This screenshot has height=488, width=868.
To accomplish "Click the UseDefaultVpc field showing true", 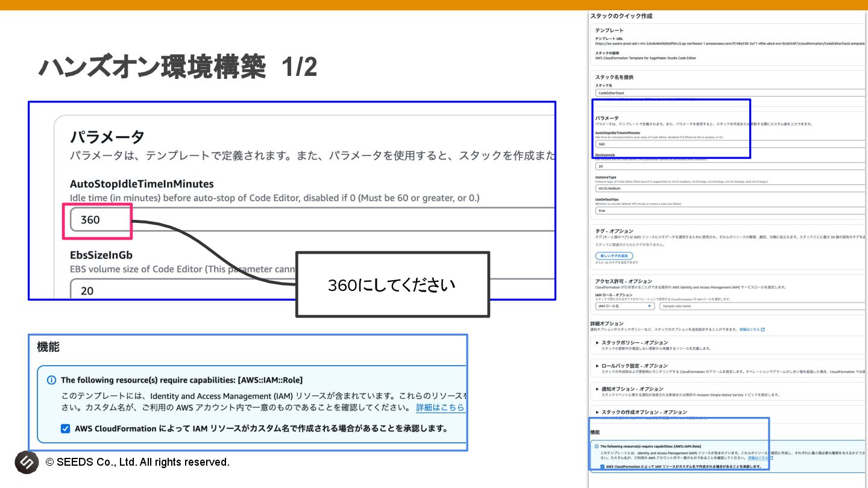I will [731, 210].
